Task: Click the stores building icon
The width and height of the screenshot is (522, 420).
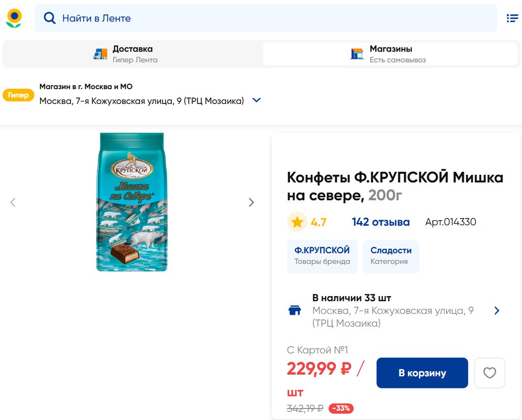Action: (357, 54)
